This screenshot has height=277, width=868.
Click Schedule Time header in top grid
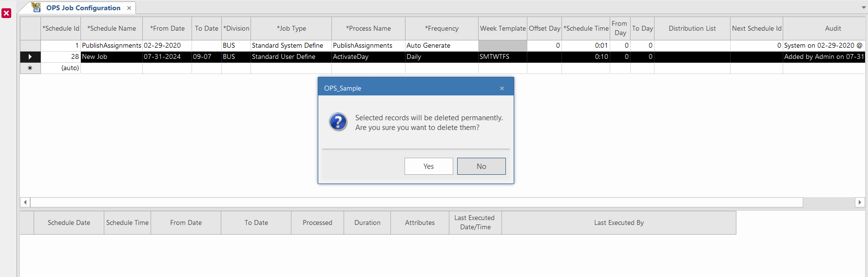[x=586, y=28]
